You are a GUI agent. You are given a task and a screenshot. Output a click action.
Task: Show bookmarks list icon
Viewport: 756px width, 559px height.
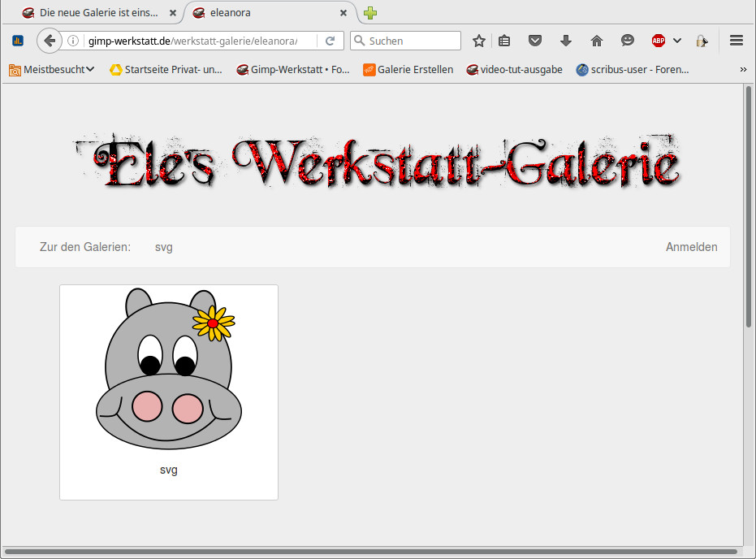(x=504, y=41)
